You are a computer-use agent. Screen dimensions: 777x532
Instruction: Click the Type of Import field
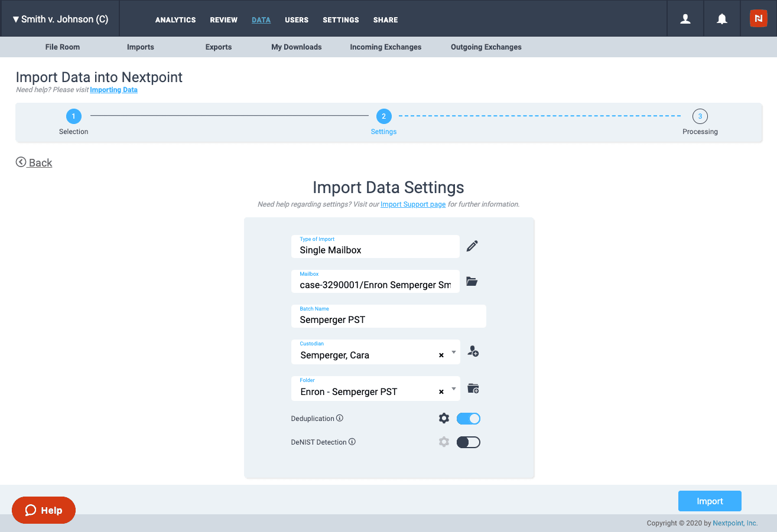(375, 246)
